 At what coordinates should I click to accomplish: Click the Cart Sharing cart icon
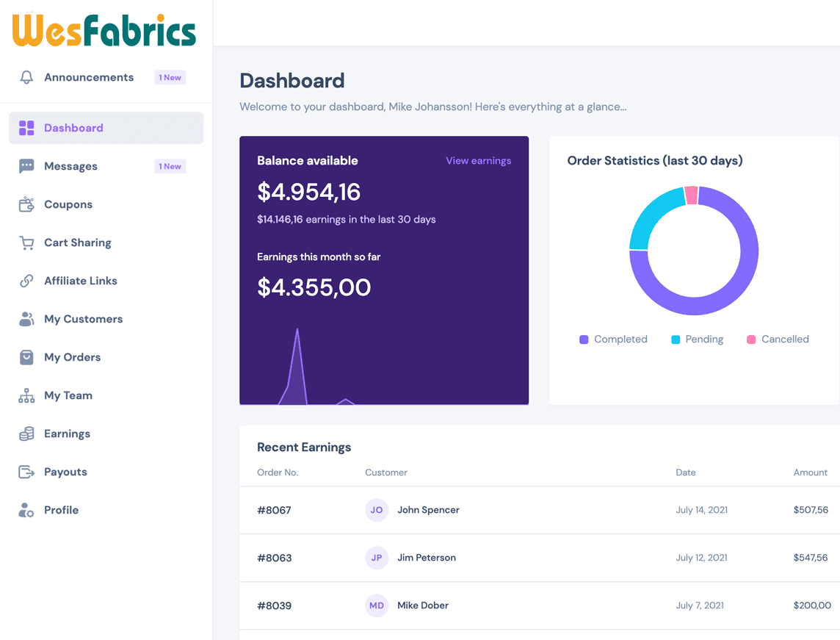pyautogui.click(x=26, y=242)
